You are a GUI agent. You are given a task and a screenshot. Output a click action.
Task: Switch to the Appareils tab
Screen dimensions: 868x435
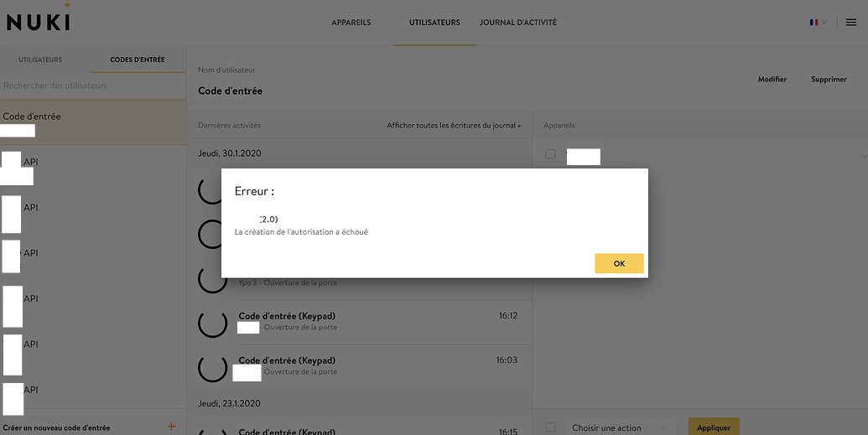(351, 23)
